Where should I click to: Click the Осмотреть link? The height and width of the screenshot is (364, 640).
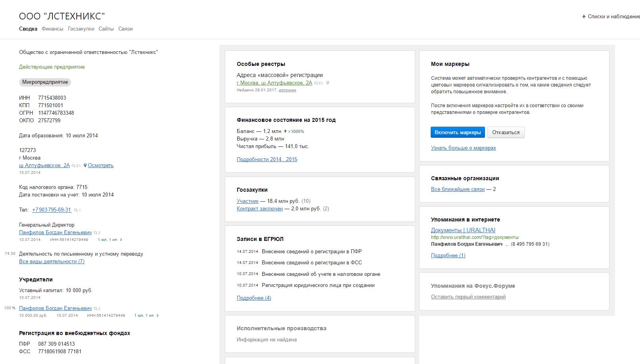101,165
